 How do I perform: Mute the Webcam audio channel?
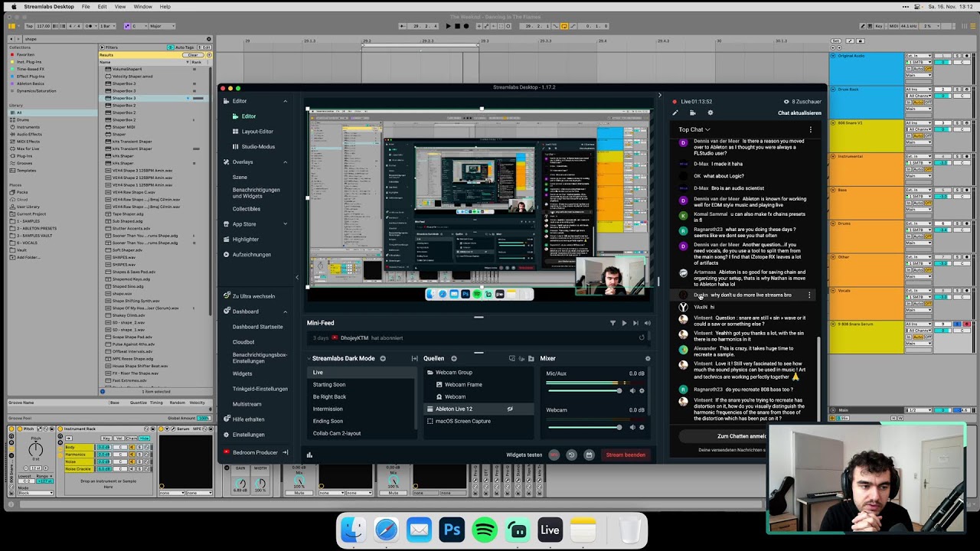click(632, 427)
